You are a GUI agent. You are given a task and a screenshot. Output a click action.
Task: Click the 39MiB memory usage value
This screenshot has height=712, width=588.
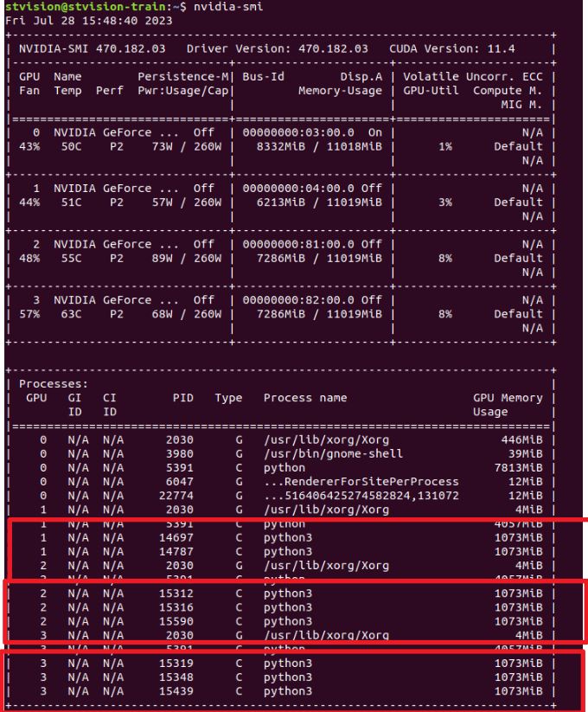(x=526, y=454)
